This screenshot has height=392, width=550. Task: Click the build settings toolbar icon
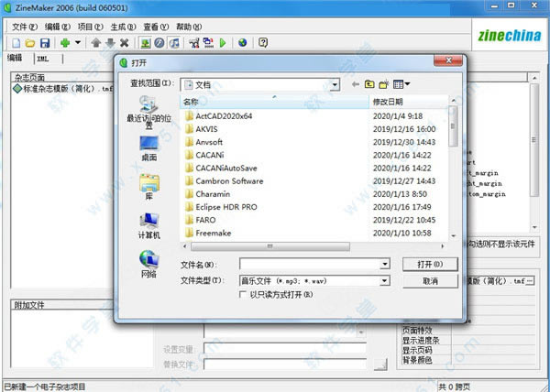point(194,43)
